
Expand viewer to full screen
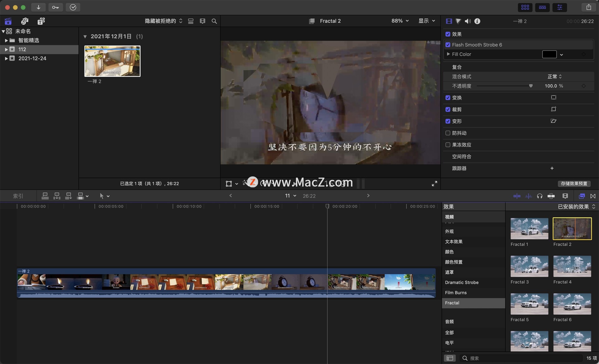click(x=434, y=184)
